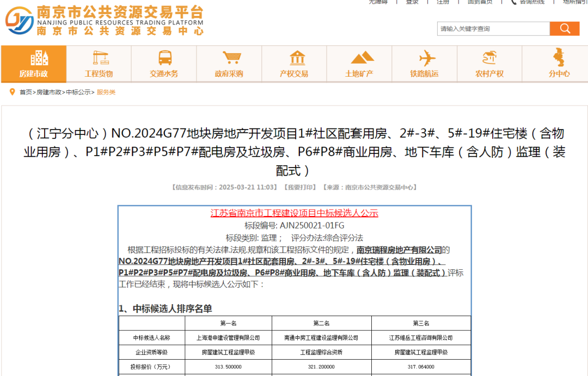Focus the keyword search input field
Image resolution: width=588 pixels, height=376 pixels.
click(493, 29)
